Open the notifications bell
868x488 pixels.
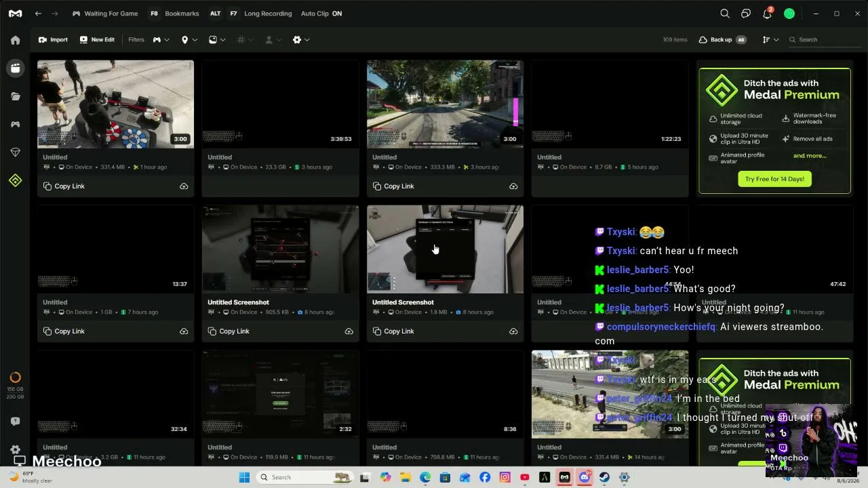click(x=767, y=14)
